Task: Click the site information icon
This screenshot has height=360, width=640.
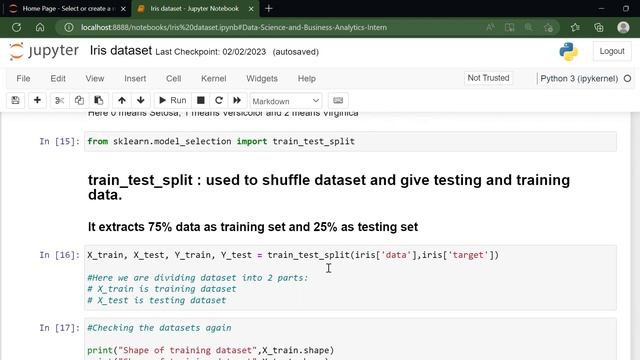Action: point(69,27)
